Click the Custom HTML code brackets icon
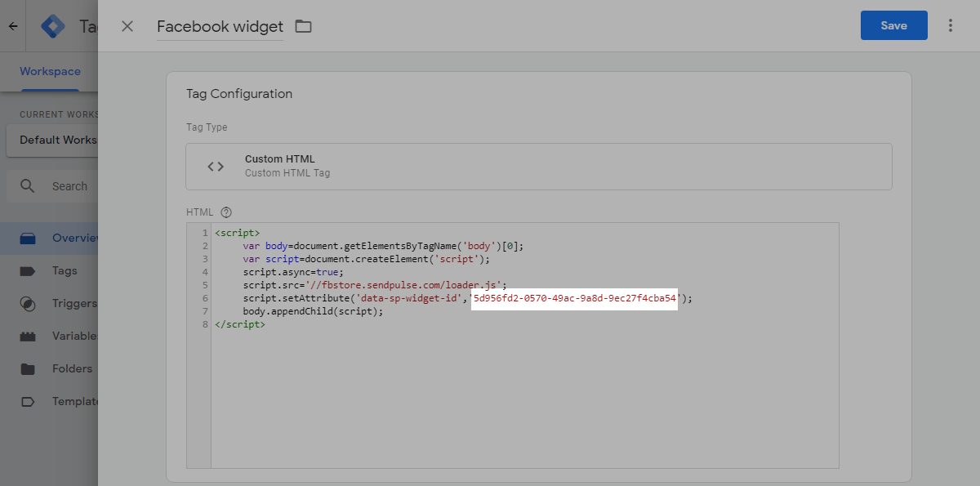The height and width of the screenshot is (486, 980). (216, 167)
